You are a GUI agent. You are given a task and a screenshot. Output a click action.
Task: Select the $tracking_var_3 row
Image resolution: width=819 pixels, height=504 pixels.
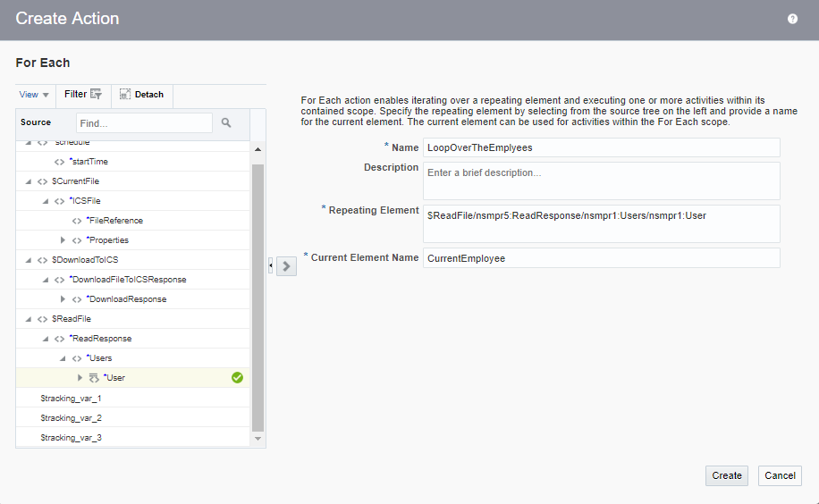pyautogui.click(x=132, y=438)
